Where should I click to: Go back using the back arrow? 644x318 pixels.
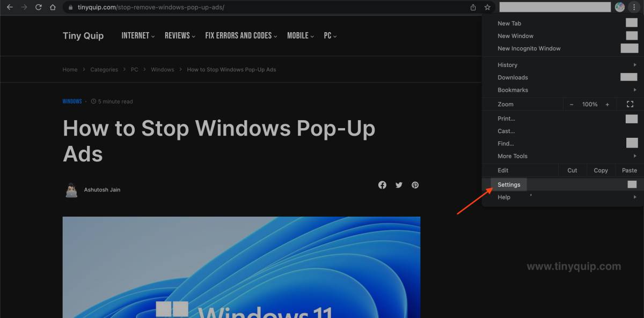(x=9, y=8)
